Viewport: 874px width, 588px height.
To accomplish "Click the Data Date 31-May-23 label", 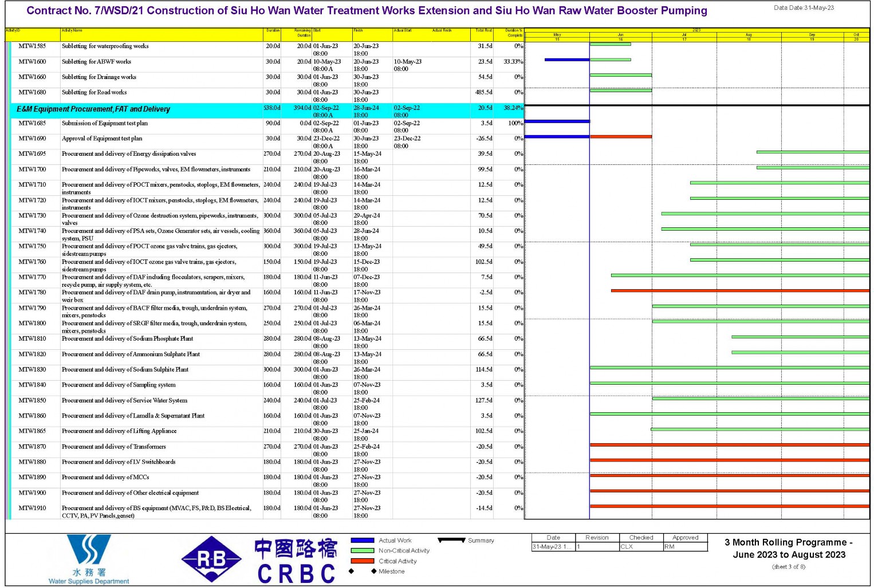I will coord(804,8).
